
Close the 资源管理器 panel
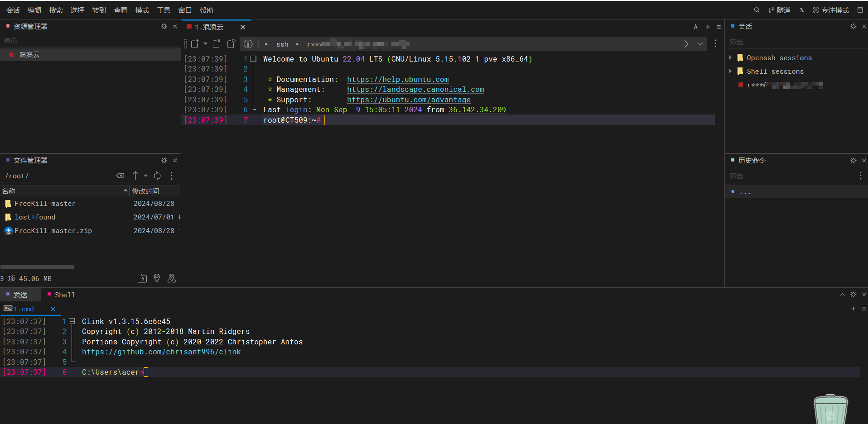(x=175, y=27)
